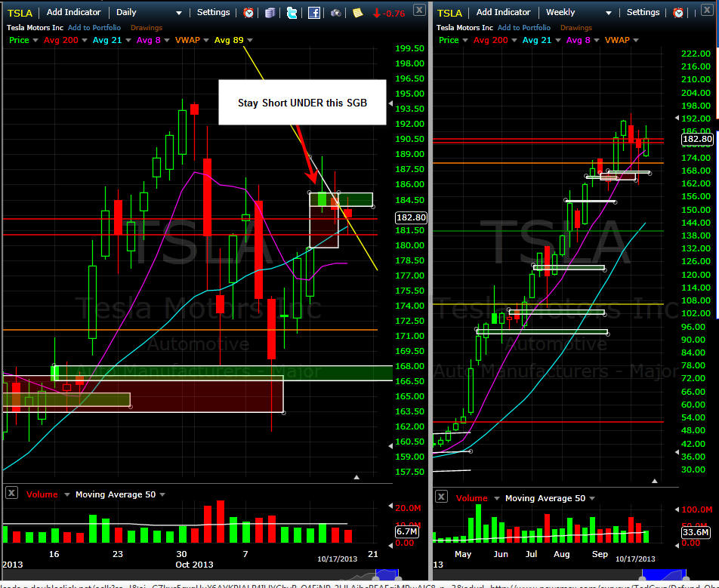Viewport: 719px width, 588px height.
Task: Take a chart snapshot with the camera icon
Action: 335,13
